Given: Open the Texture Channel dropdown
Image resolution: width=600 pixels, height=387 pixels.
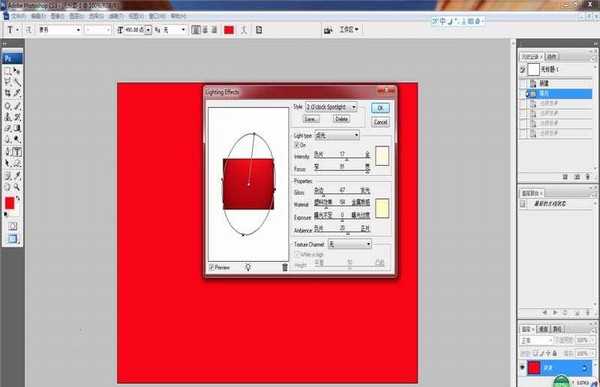Looking at the screenshot, I should 350,244.
